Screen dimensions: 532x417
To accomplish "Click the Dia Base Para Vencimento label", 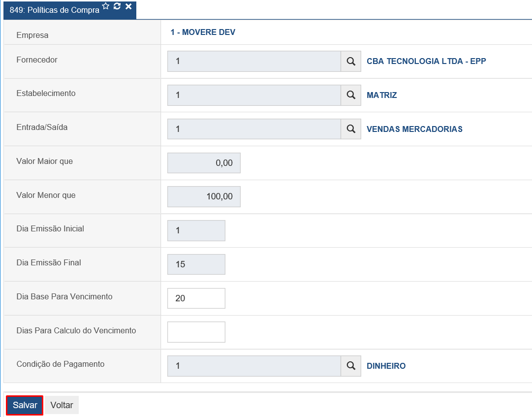I will click(x=64, y=296).
